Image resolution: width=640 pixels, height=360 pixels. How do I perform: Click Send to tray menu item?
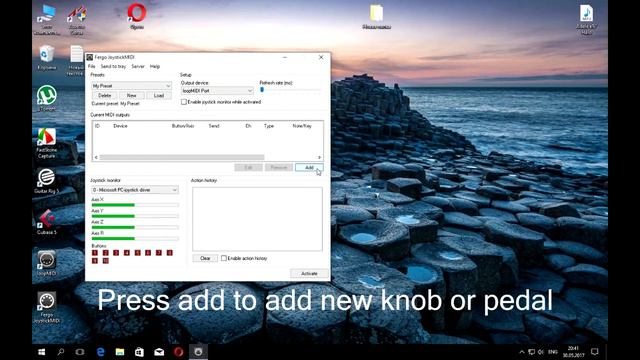[113, 67]
